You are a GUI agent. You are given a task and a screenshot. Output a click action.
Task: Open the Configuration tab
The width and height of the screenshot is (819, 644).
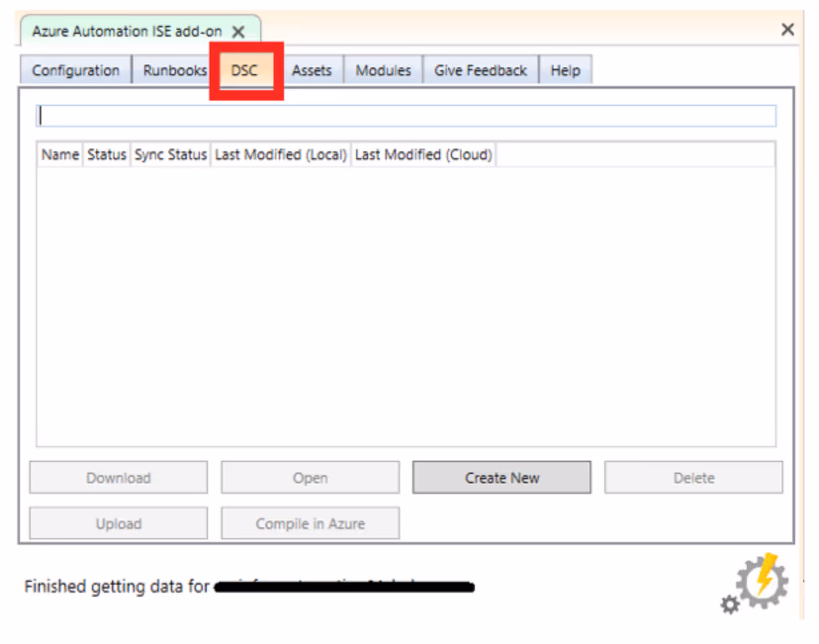click(75, 71)
